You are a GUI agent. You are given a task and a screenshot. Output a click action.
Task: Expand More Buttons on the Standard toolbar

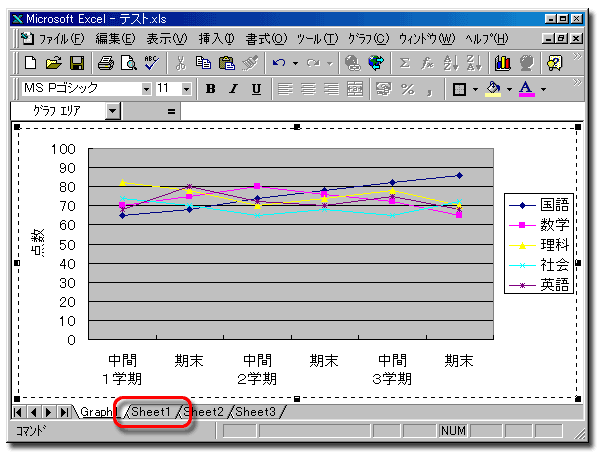point(577,57)
